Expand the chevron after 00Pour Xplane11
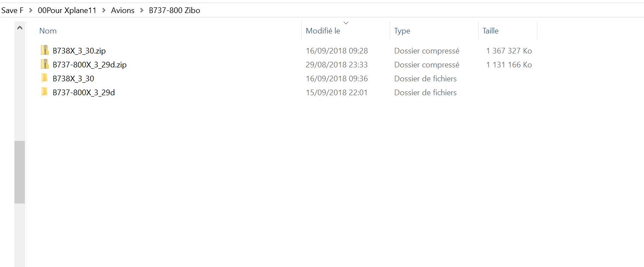The image size is (644, 267). [104, 10]
